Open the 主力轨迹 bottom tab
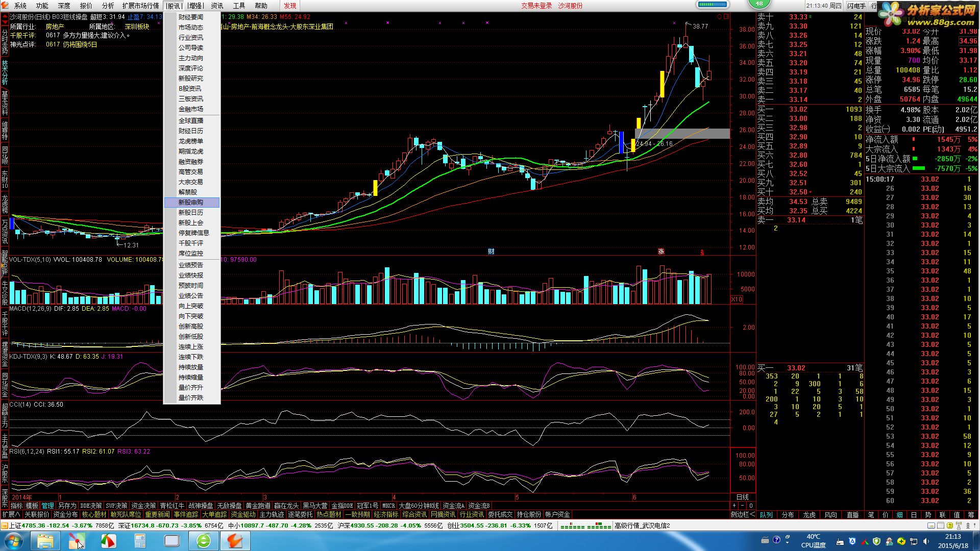The image size is (980, 551). 272,515
